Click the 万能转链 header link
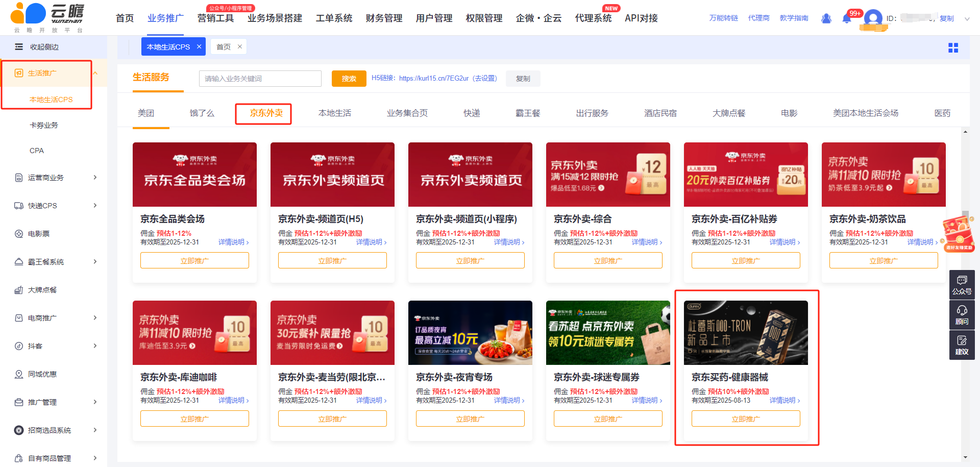Viewport: 980px width, 467px height. [x=724, y=18]
